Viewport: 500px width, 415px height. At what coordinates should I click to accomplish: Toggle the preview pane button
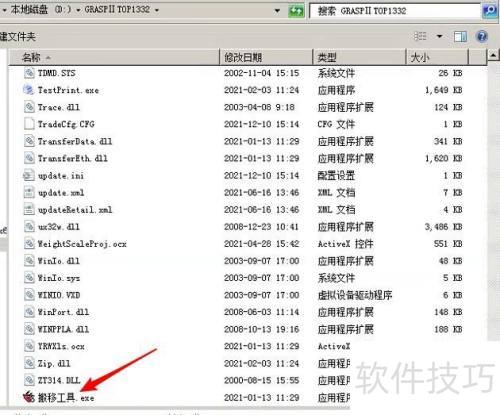click(x=460, y=36)
